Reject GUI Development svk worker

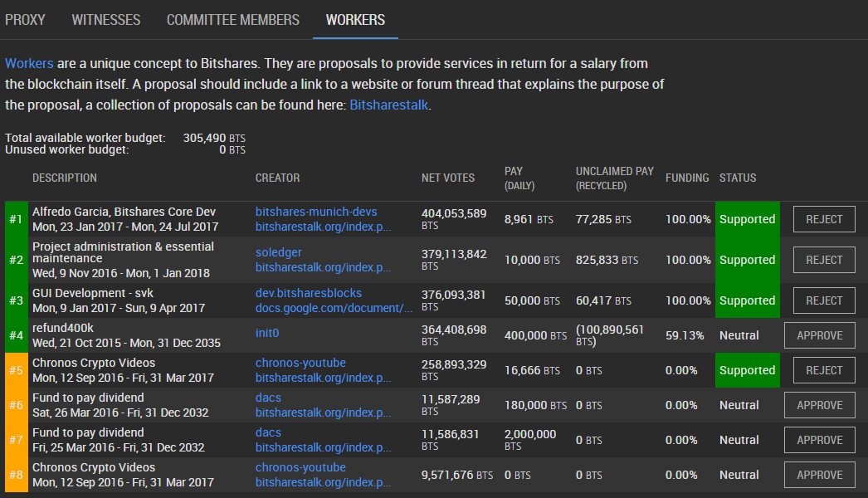pos(824,300)
